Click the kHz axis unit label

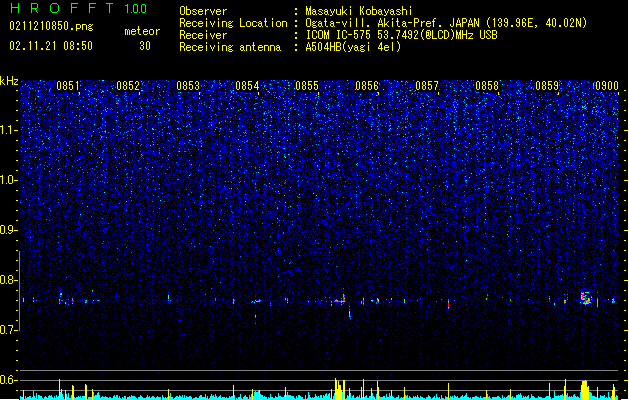(9, 81)
